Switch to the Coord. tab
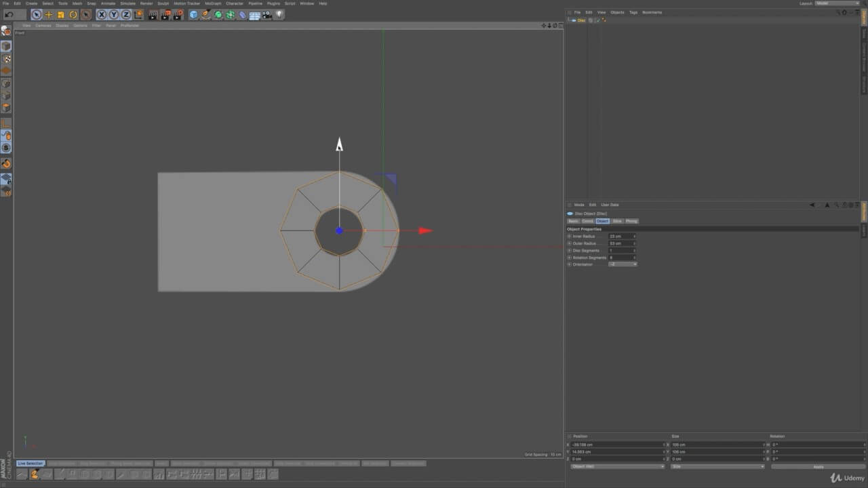Screen dimensions: 868x488 pos(587,221)
